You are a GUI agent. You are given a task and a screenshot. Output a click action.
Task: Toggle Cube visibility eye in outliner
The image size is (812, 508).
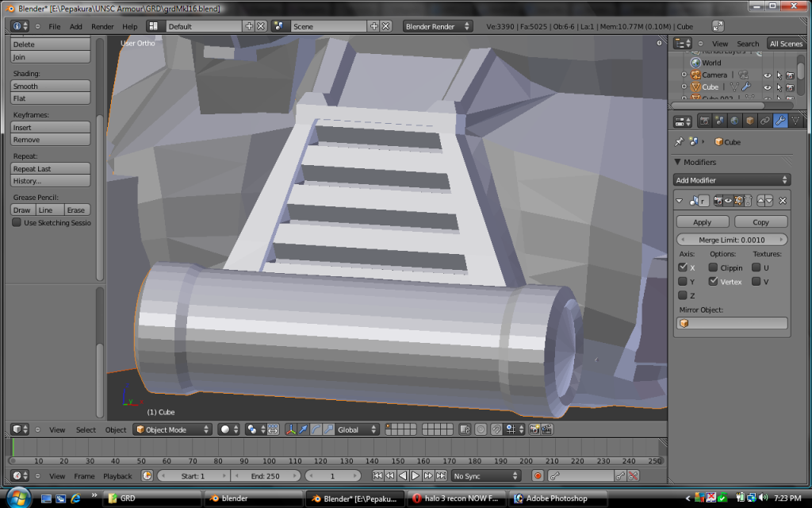[x=767, y=87]
